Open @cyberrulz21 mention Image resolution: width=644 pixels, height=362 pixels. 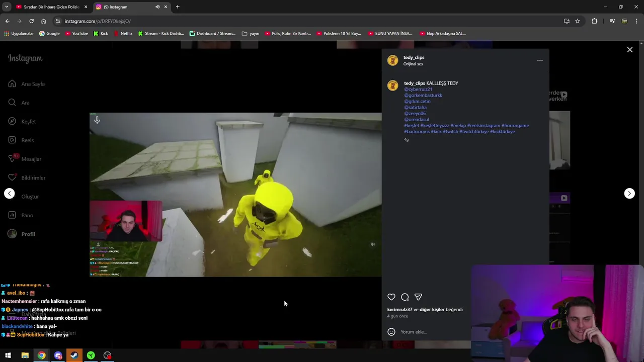pyautogui.click(x=418, y=89)
